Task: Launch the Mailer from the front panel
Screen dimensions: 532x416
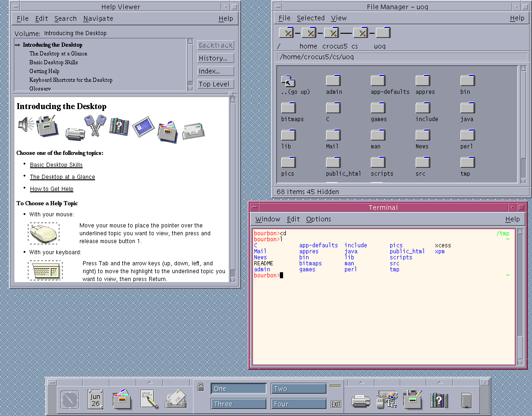Action: 176,399
